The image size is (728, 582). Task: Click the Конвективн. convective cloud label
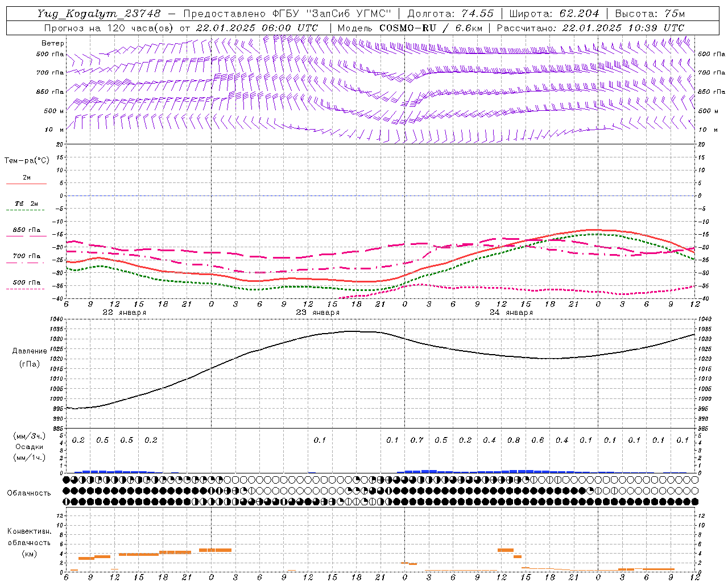[29, 531]
